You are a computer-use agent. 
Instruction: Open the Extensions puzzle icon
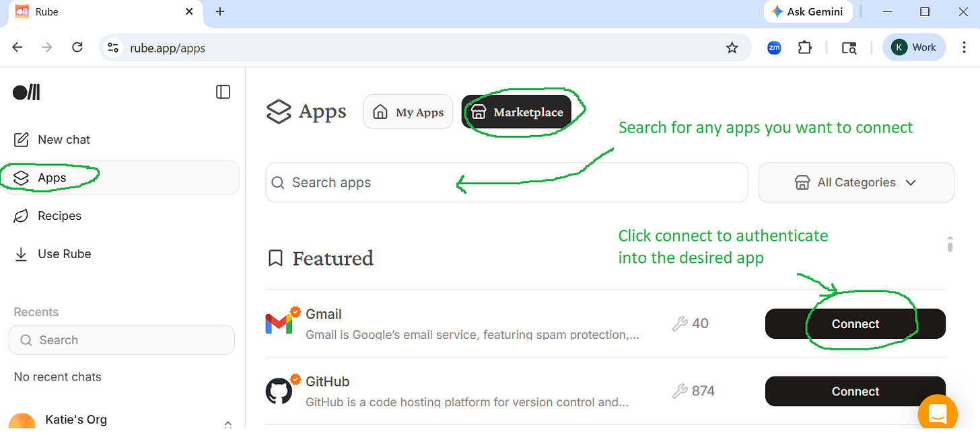804,48
